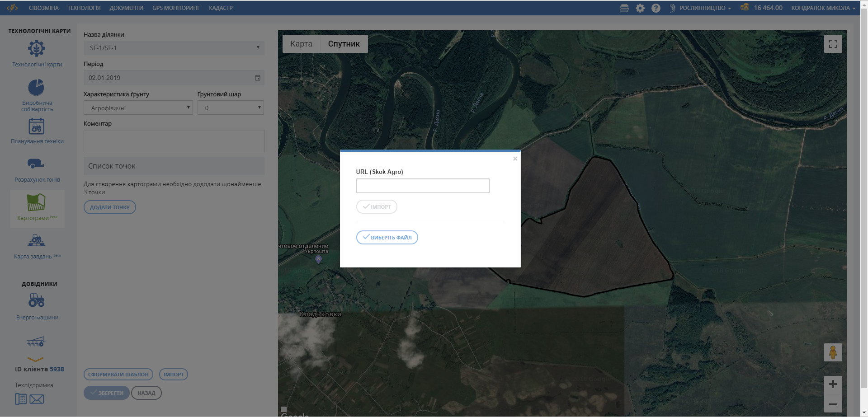
Task: Open Планування техніки calendar icon
Action: 37,126
